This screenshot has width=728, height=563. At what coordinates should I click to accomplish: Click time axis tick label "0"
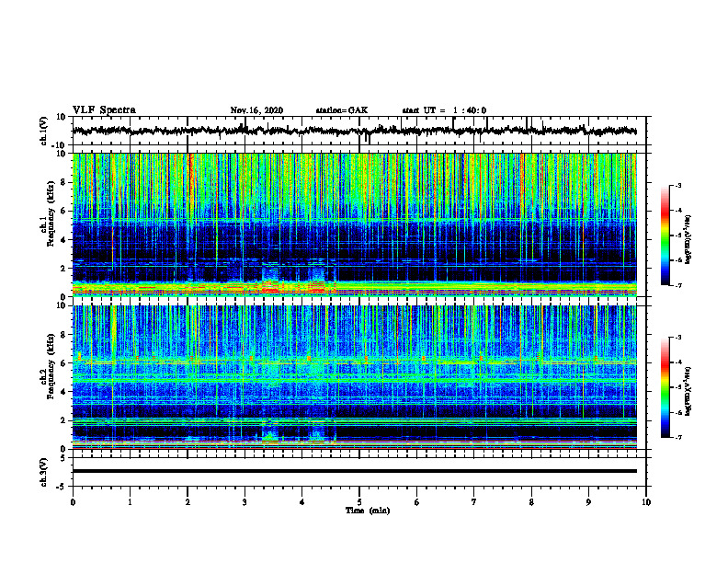click(x=73, y=502)
